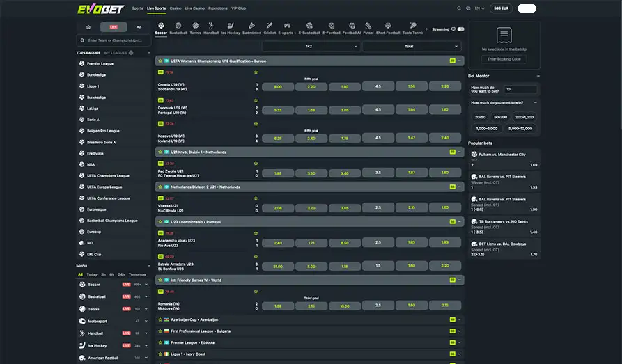Click the bet amount input field

[521, 89]
